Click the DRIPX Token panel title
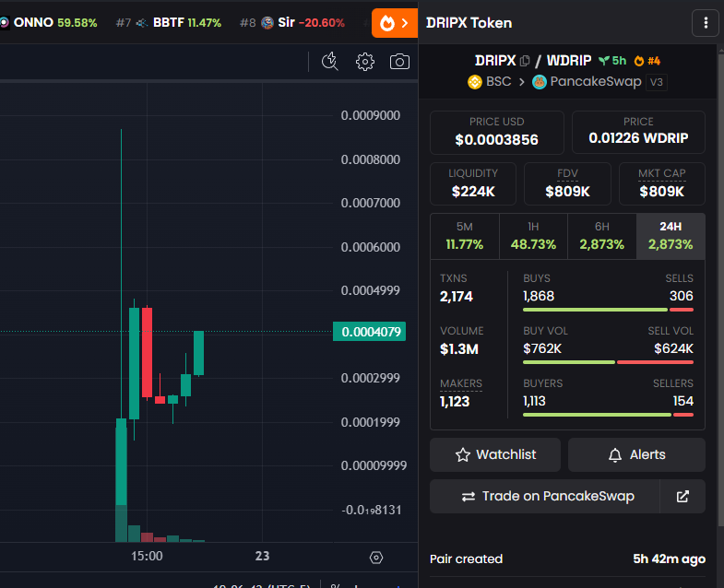The image size is (724, 588). pos(469,23)
